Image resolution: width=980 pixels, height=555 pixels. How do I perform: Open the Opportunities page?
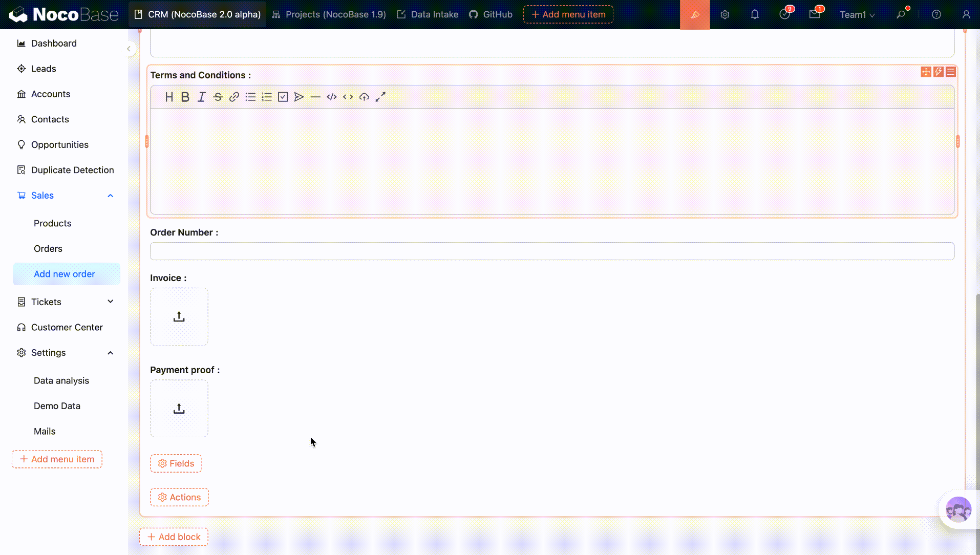[x=59, y=145]
